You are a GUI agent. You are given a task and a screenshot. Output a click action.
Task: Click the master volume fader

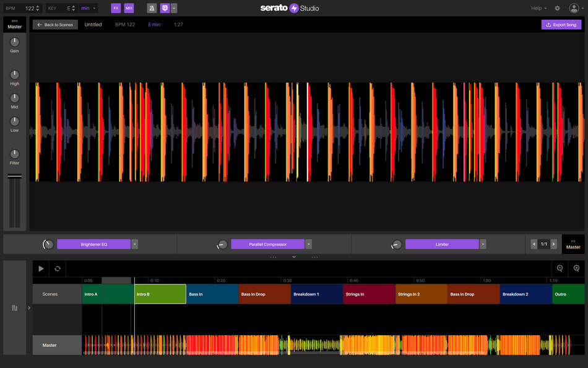coord(14,177)
